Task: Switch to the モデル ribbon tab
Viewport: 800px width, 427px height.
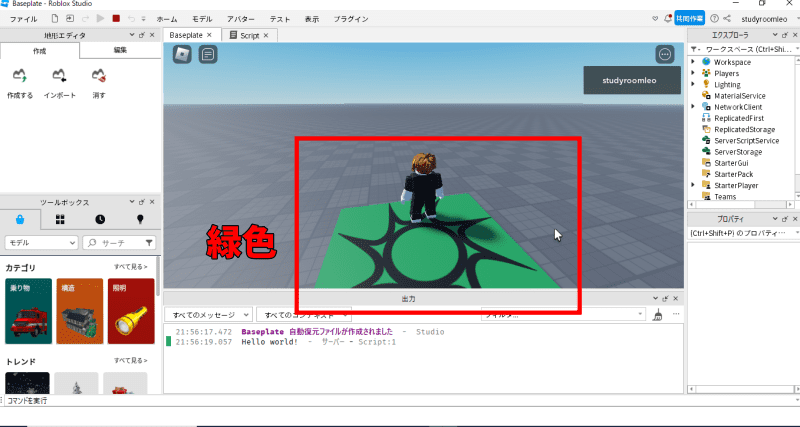Action: [202, 19]
